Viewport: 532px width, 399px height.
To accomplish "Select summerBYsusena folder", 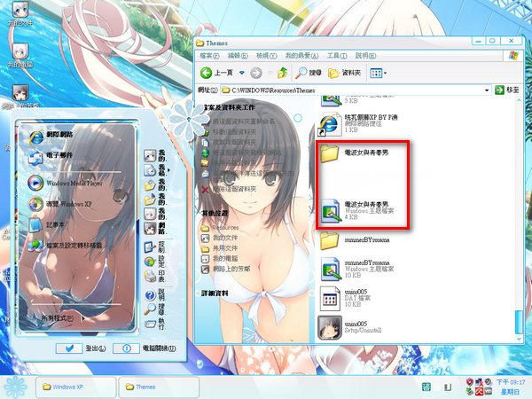I will point(355,240).
